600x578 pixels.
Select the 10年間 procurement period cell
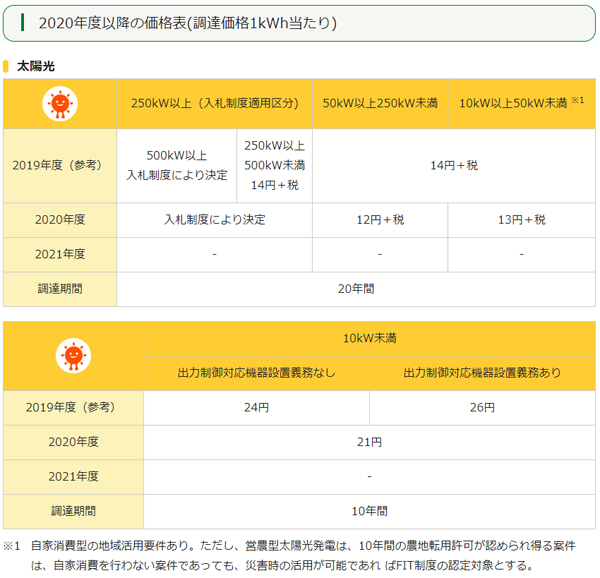click(369, 511)
